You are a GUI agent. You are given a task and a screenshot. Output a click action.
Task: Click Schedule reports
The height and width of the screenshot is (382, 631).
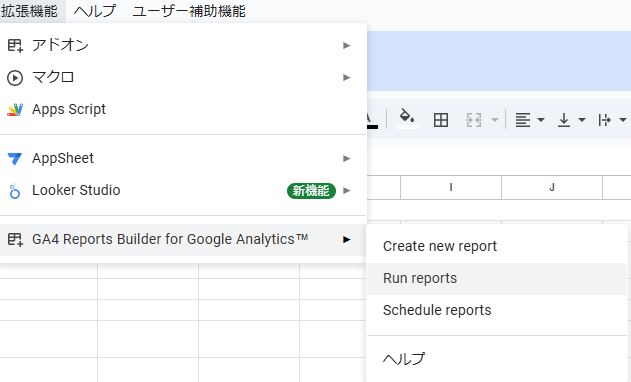(x=497, y=310)
